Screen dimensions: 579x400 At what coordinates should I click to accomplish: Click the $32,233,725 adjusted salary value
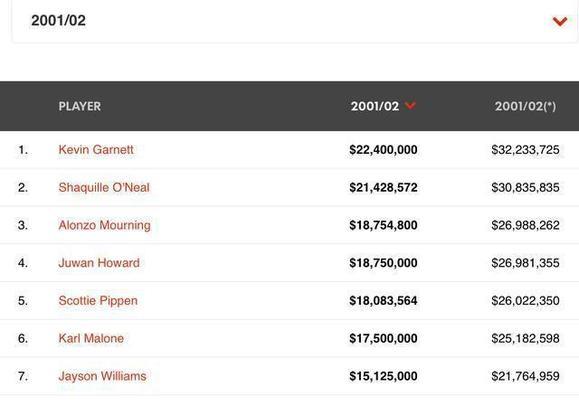(x=525, y=150)
